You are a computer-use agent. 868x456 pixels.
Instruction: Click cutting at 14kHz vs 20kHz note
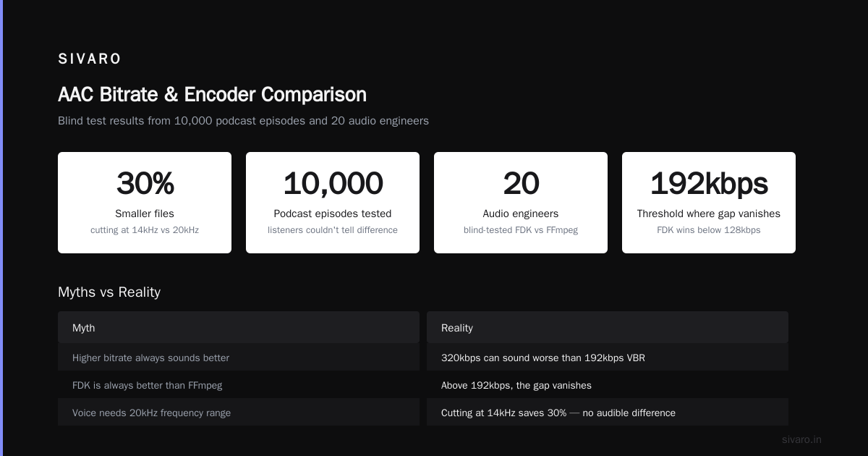click(x=145, y=230)
